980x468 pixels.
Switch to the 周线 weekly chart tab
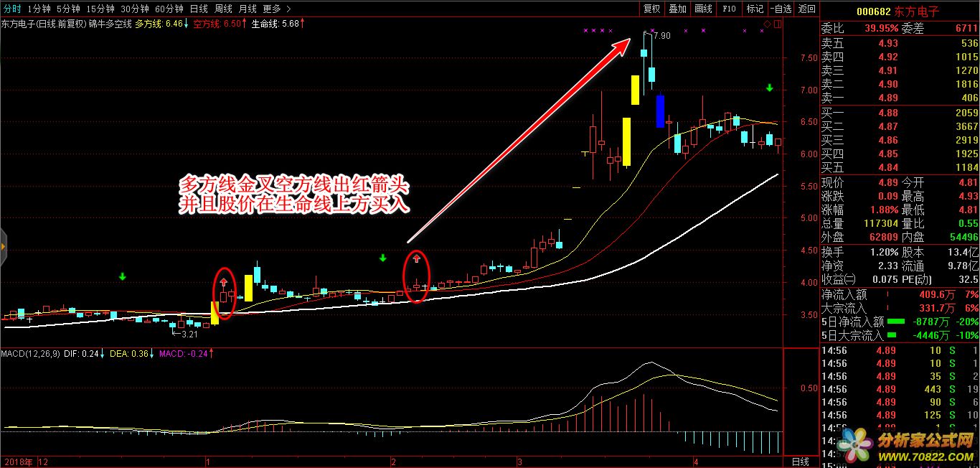(223, 9)
